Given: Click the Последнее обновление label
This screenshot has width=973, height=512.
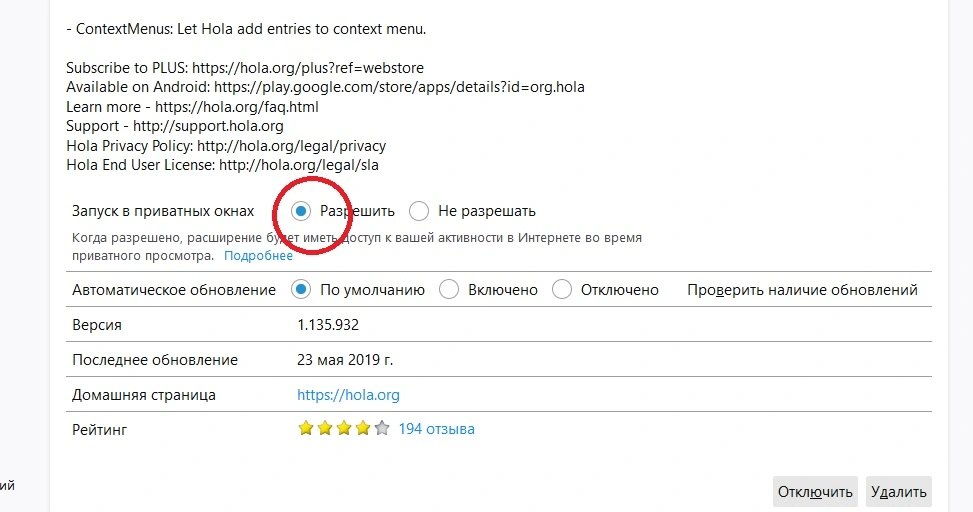Looking at the screenshot, I should (155, 360).
